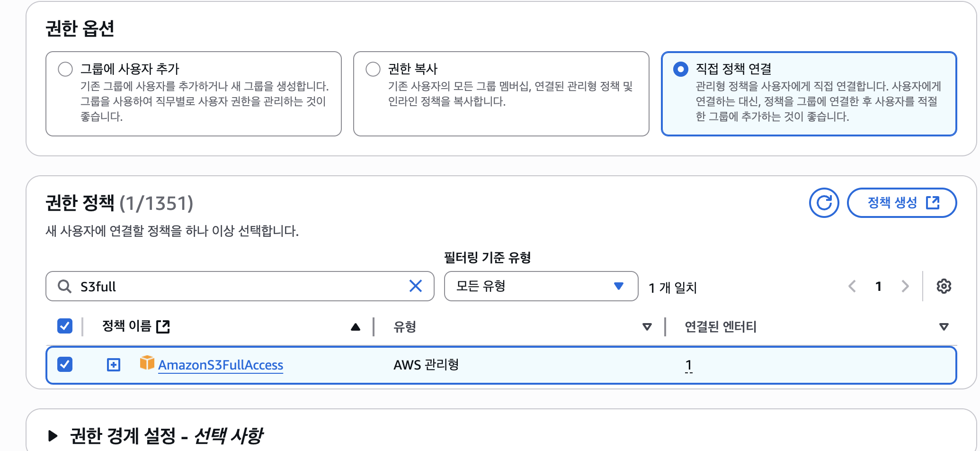Uncheck the AmazonS3FullAccess row checkbox
980x451 pixels.
coord(65,364)
